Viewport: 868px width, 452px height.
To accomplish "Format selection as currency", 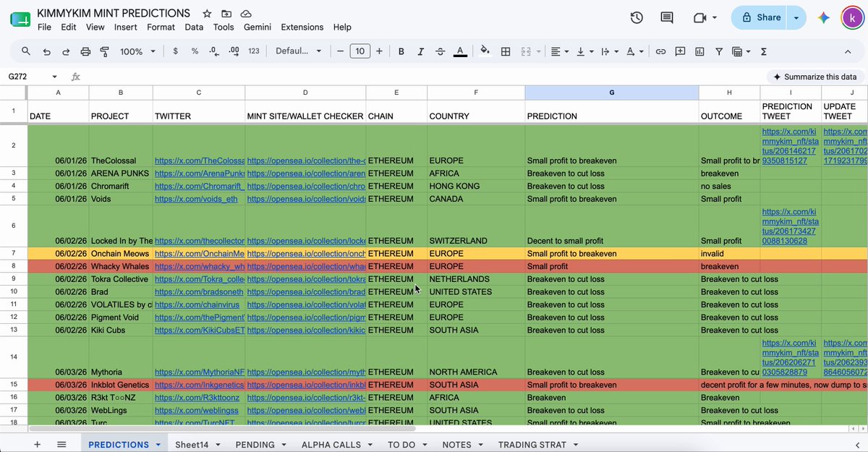I will (175, 51).
